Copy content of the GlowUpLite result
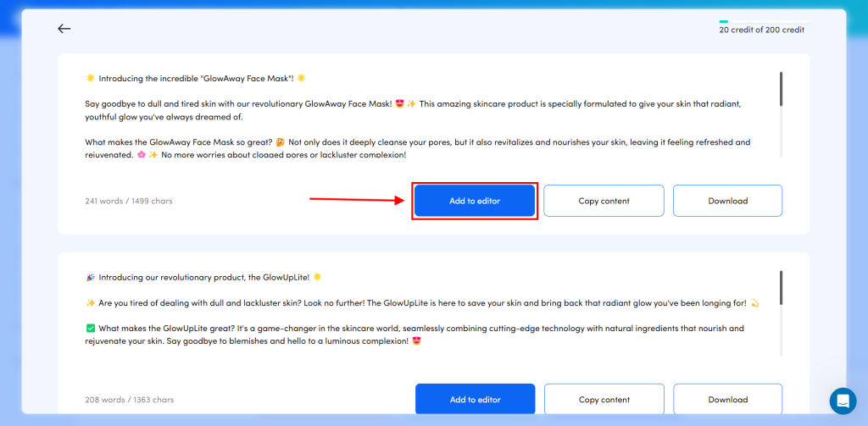The image size is (868, 426). click(x=604, y=399)
